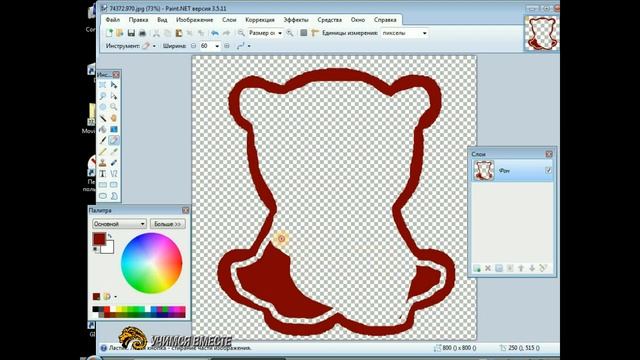Viewport: 640px width, 360px height.
Task: Select the Pan hand tool
Action: pos(114,118)
